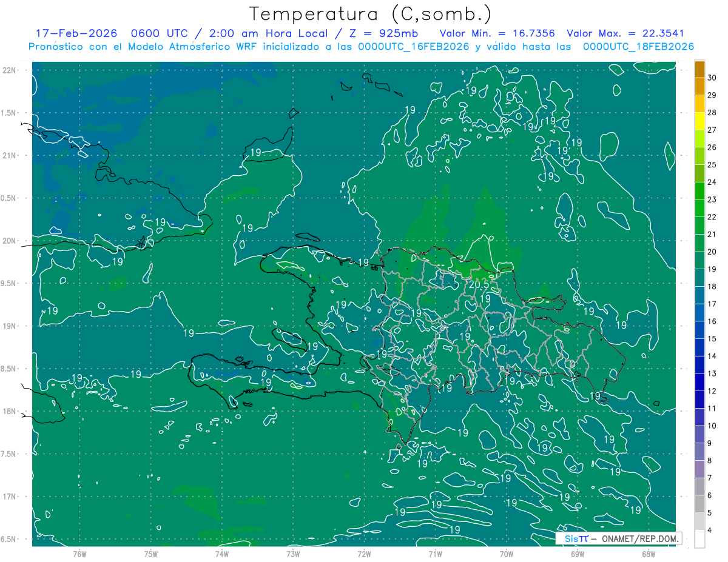Select the date text "17-Feb-2026"
Screen dimensions: 728x562
(76, 33)
